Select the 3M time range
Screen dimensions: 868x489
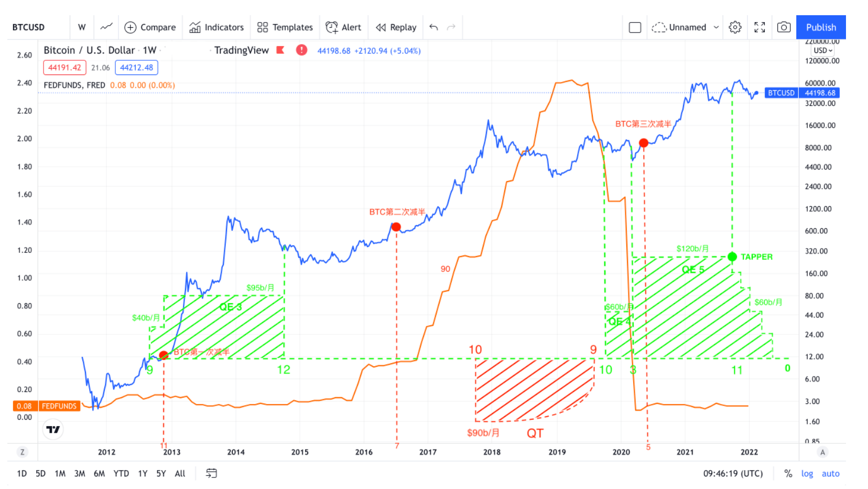coord(79,473)
